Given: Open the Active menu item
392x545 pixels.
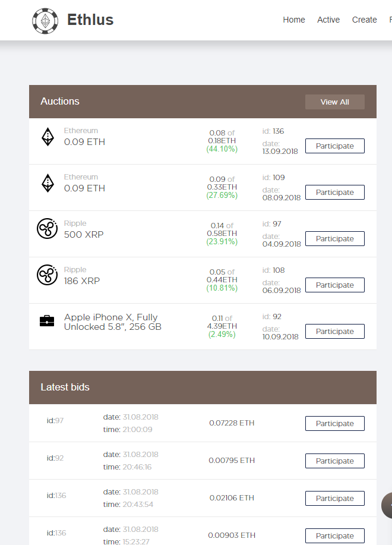Looking at the screenshot, I should point(328,20).
